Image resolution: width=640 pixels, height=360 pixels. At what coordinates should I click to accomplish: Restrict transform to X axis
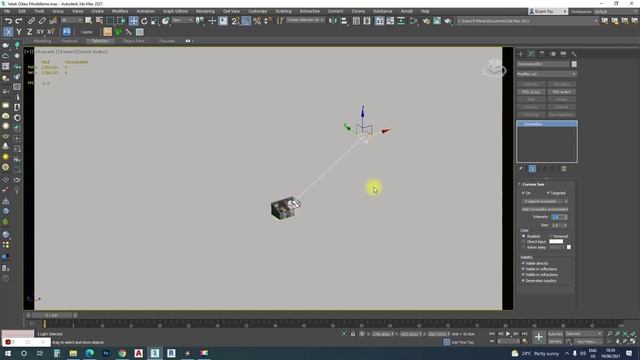click(8, 32)
